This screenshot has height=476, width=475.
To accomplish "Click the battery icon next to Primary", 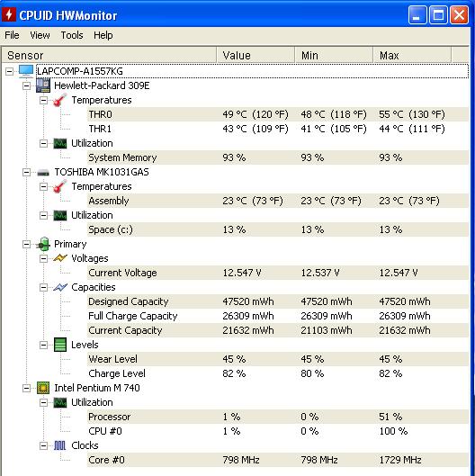I will [43, 244].
